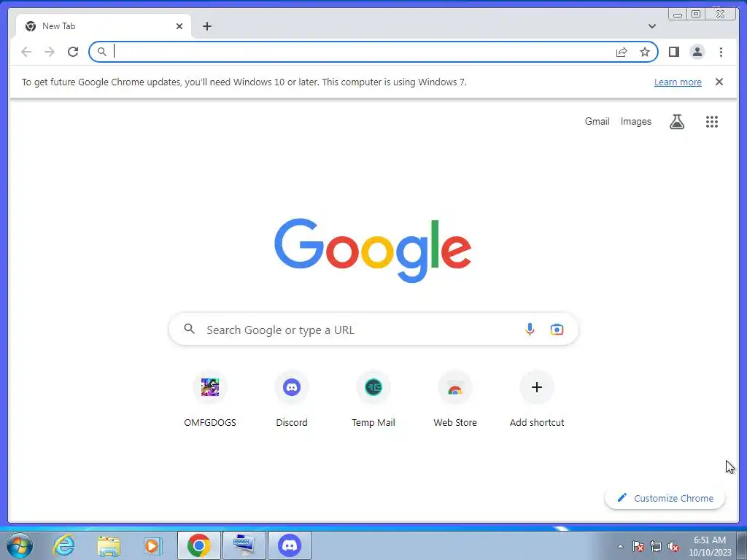Viewport: 747px width, 560px height.
Task: Show hidden system tray icons
Action: point(620,546)
